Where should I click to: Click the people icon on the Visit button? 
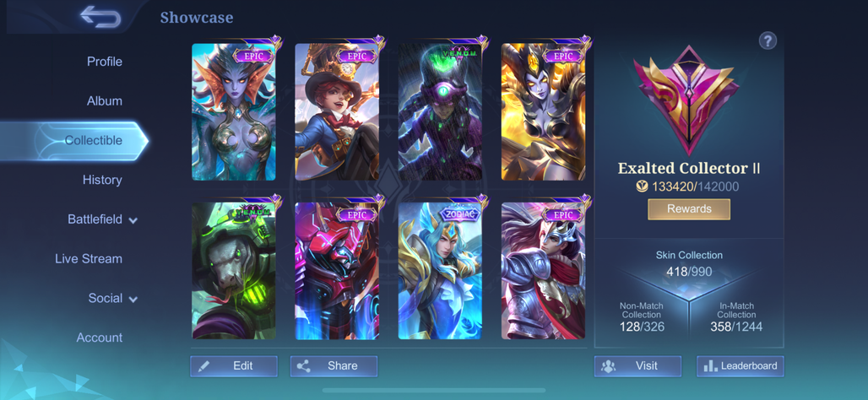tap(609, 366)
